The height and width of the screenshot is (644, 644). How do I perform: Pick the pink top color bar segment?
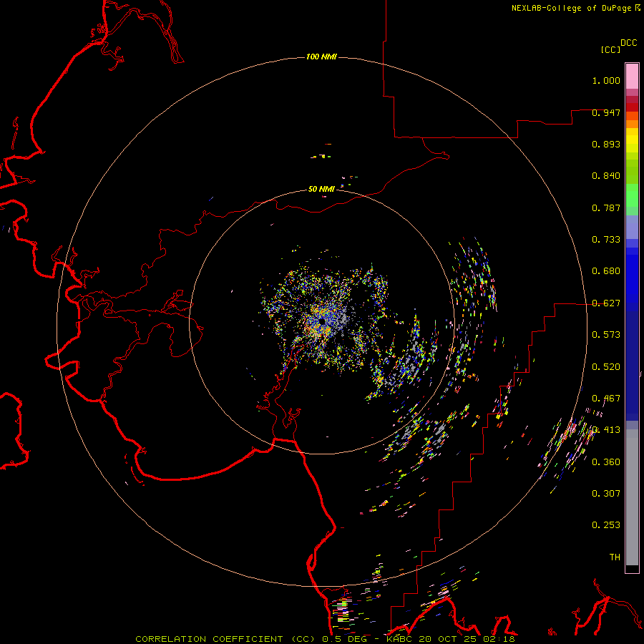(632, 76)
